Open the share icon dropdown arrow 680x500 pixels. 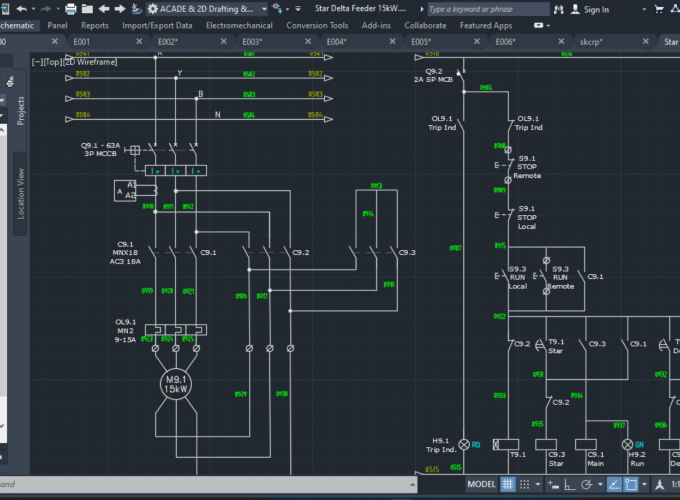click(x=287, y=9)
